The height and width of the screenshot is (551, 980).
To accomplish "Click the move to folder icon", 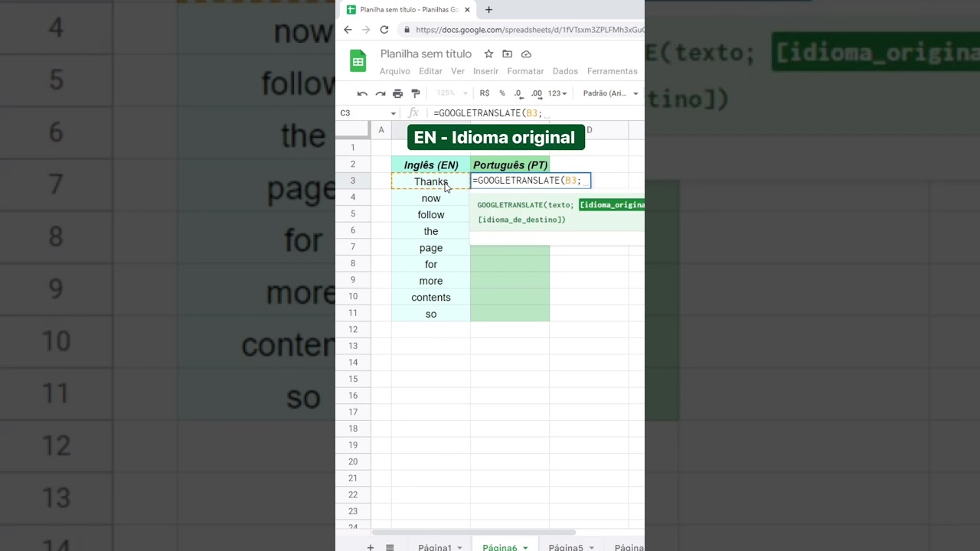I will tap(507, 54).
